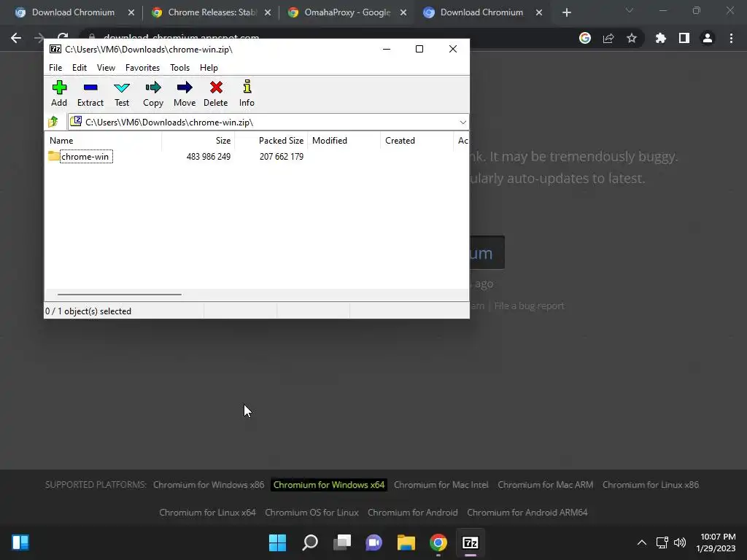Click 7-Zip icon on taskbar
747x560 pixels.
(x=471, y=542)
